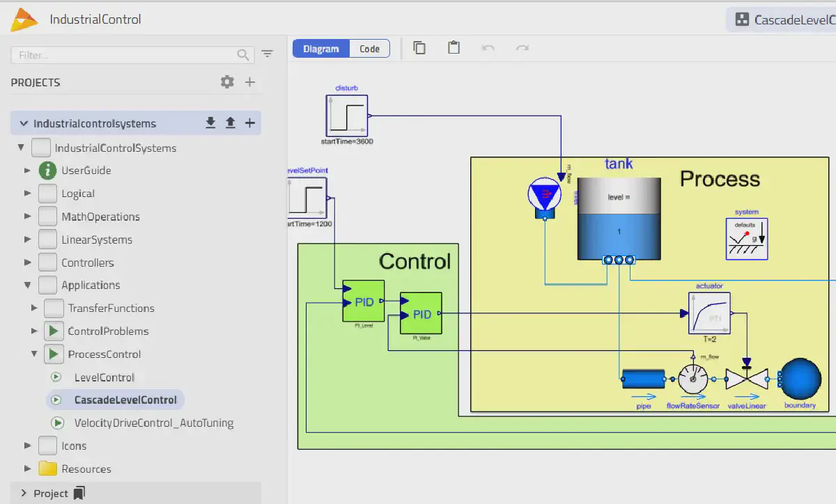Select the boundary blue circle
836x504 pixels.
pos(800,379)
